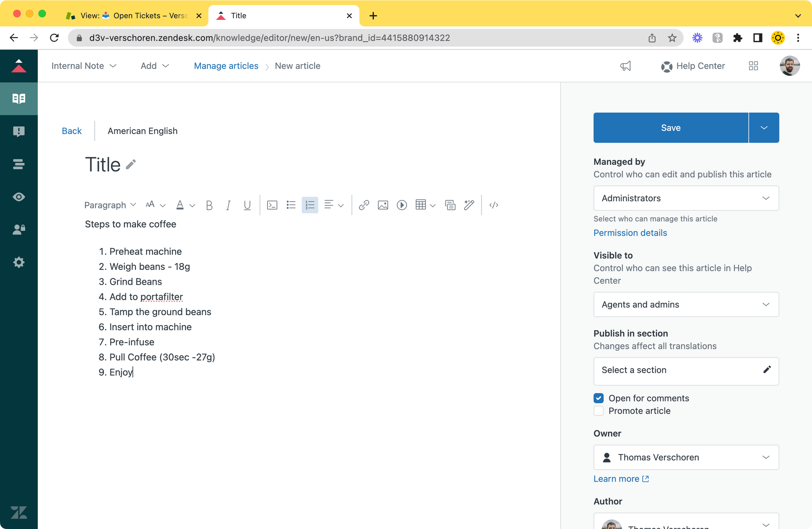The width and height of the screenshot is (812, 529).
Task: Insert a link with the chain icon
Action: (364, 205)
